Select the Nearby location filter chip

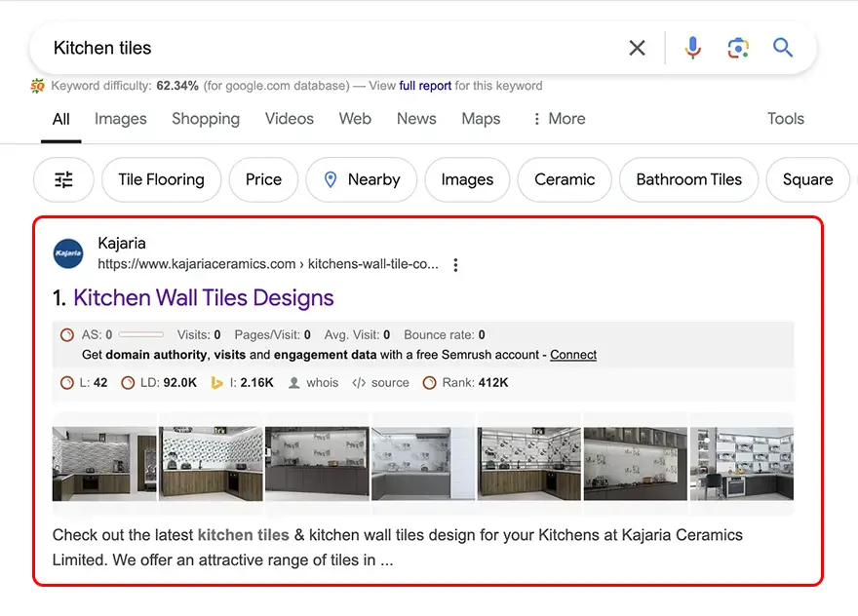pos(362,179)
